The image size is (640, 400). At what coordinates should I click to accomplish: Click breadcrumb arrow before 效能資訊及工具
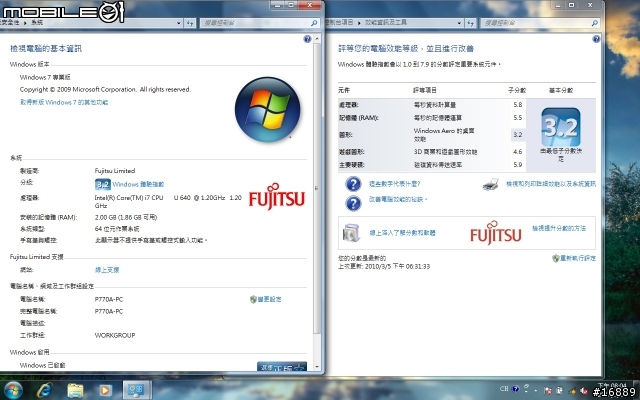pyautogui.click(x=360, y=23)
